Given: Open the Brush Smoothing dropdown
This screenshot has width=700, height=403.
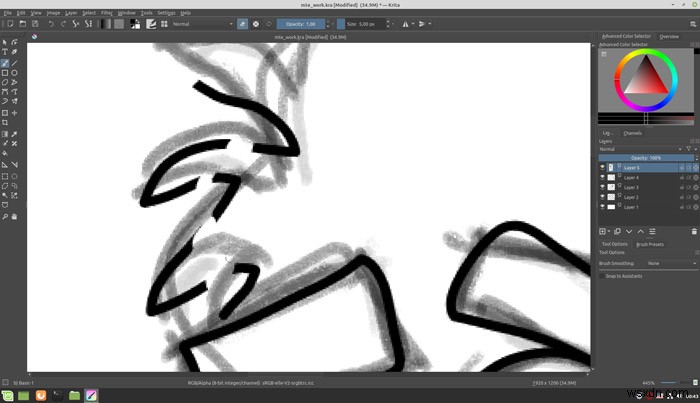Looking at the screenshot, I should coord(671,263).
